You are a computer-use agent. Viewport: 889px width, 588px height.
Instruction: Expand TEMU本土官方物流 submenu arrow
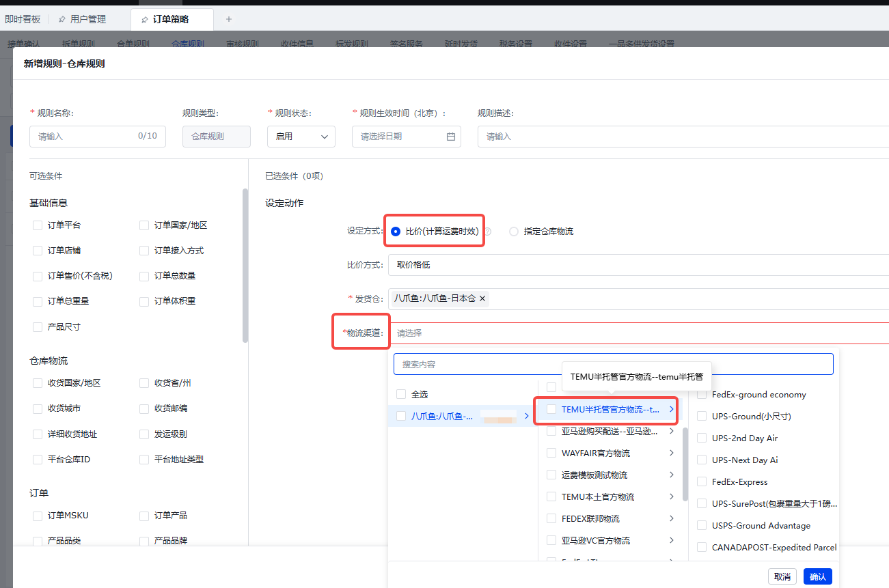(x=672, y=496)
